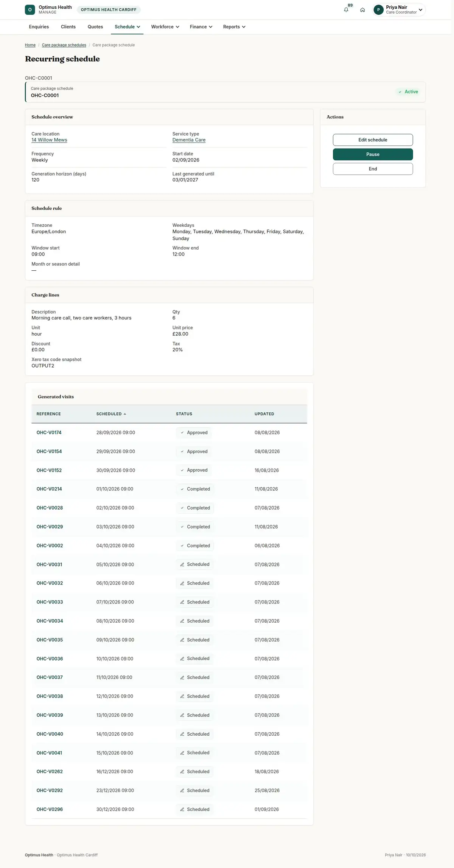Select the 'Europe/London' timezone value

(x=49, y=232)
